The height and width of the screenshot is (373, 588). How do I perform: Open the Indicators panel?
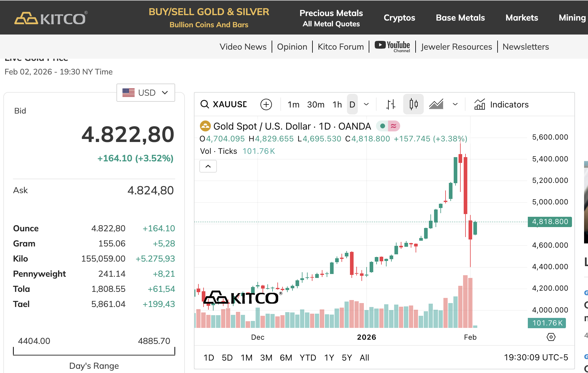click(x=501, y=104)
